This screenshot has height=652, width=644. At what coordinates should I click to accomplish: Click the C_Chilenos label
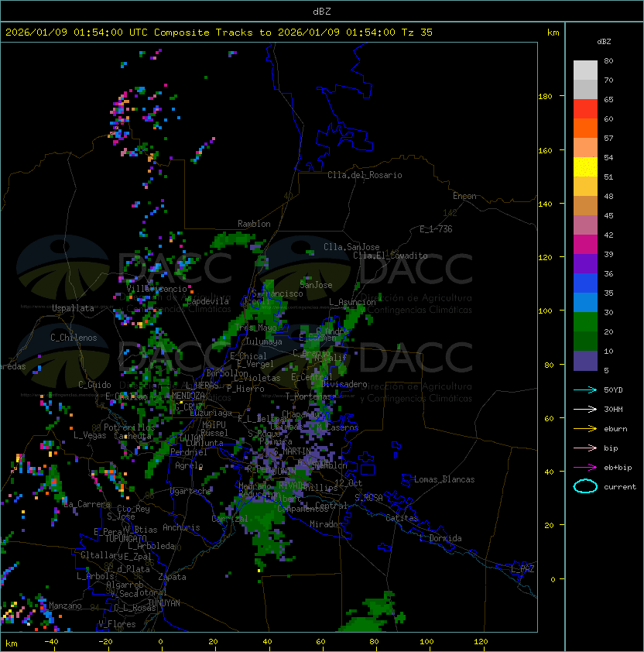coord(74,338)
